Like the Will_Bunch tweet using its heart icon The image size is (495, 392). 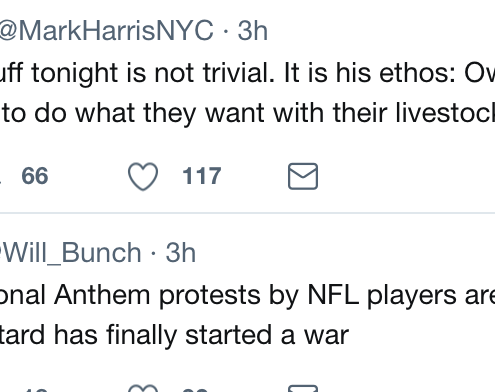click(143, 388)
